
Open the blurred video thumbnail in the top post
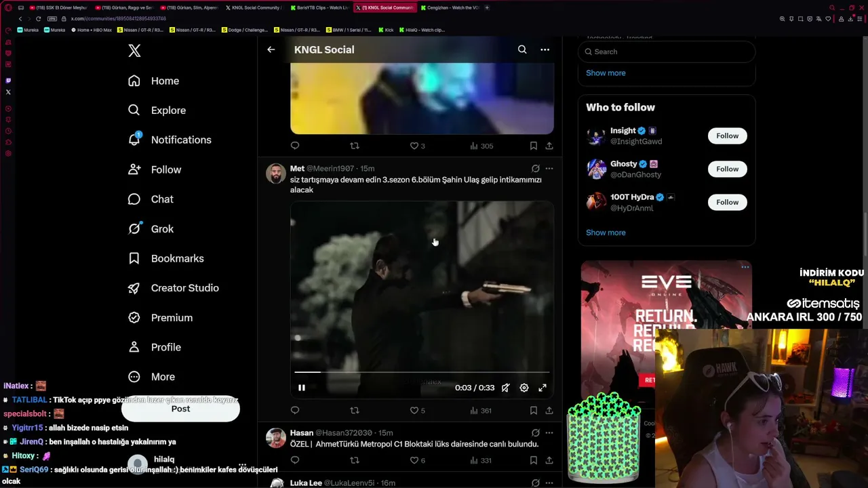coord(422,98)
